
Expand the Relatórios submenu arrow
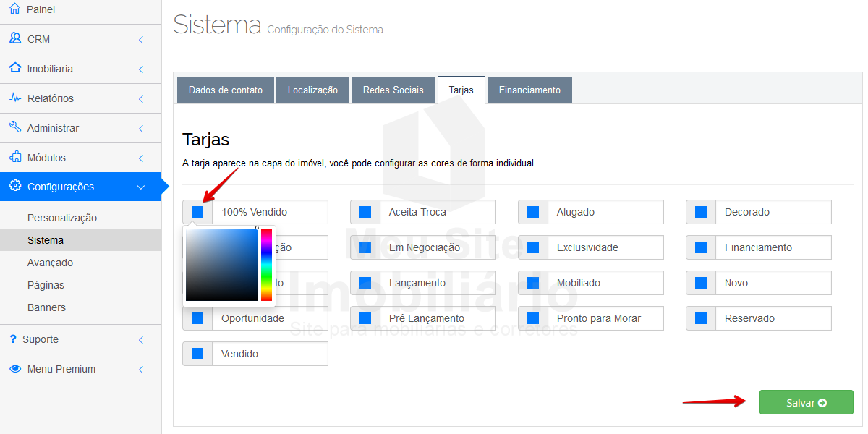click(141, 98)
